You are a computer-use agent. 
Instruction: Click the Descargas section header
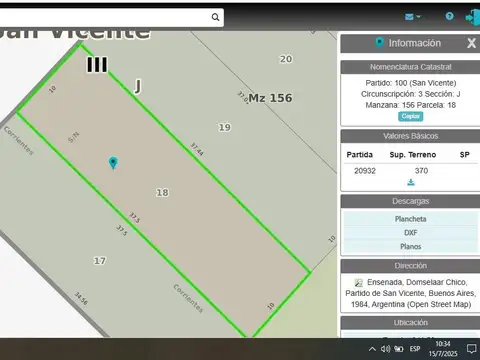coord(410,201)
